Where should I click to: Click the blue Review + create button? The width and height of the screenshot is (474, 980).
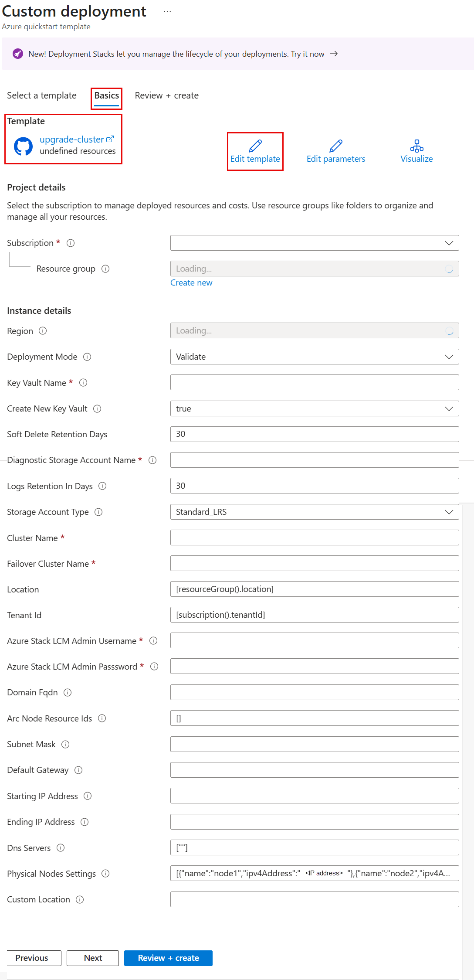168,958
